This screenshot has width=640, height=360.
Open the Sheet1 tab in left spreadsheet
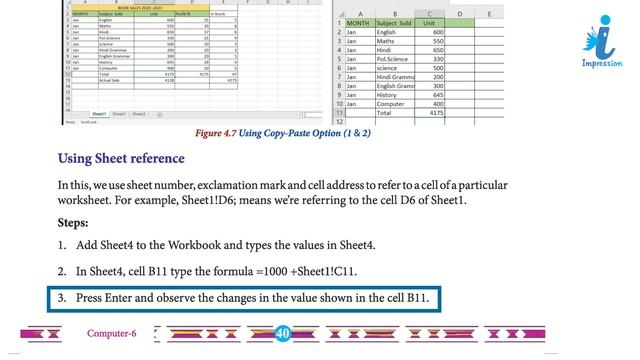[x=99, y=114]
